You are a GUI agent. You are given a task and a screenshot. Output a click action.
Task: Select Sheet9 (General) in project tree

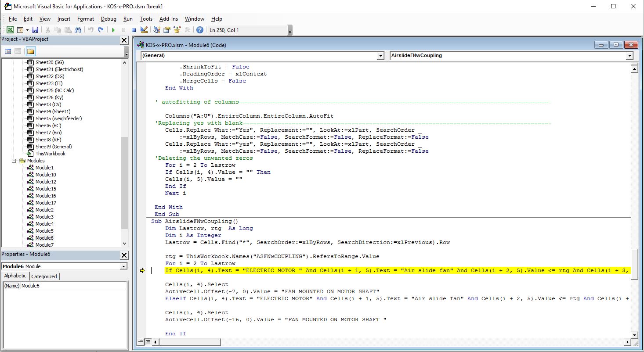54,147
